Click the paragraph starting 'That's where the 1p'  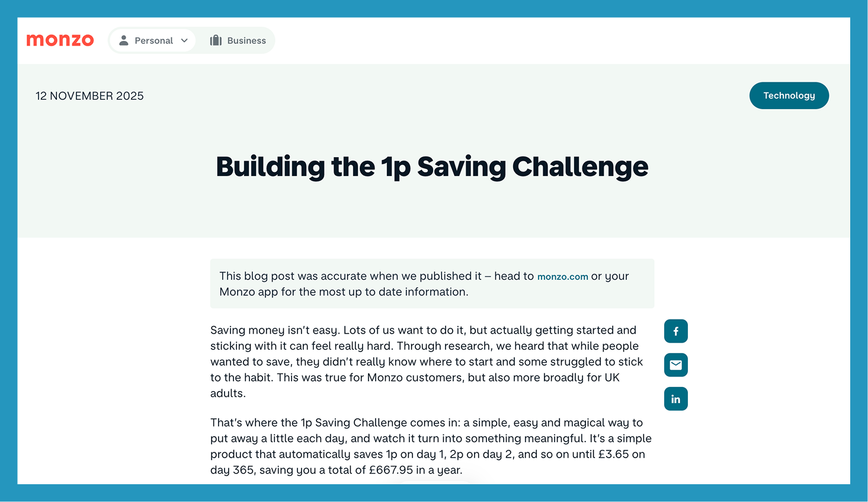point(431,446)
